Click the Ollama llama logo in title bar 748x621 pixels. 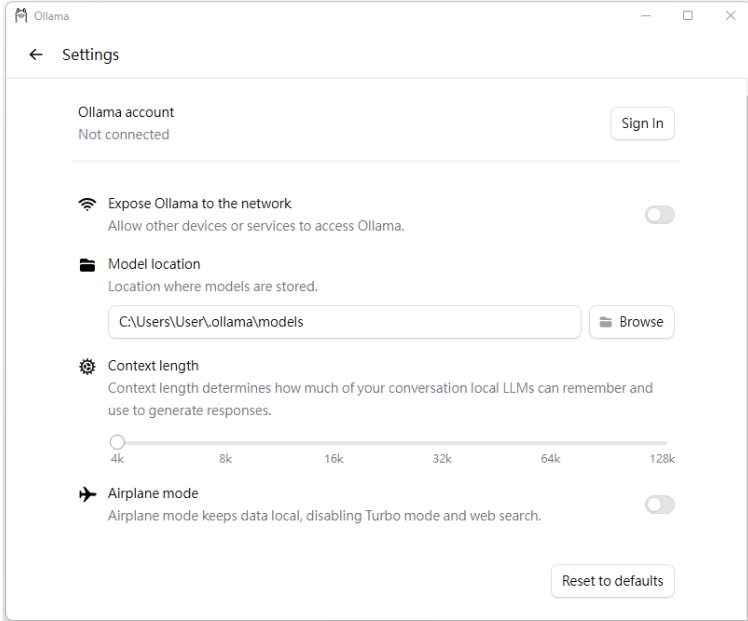coord(21,16)
